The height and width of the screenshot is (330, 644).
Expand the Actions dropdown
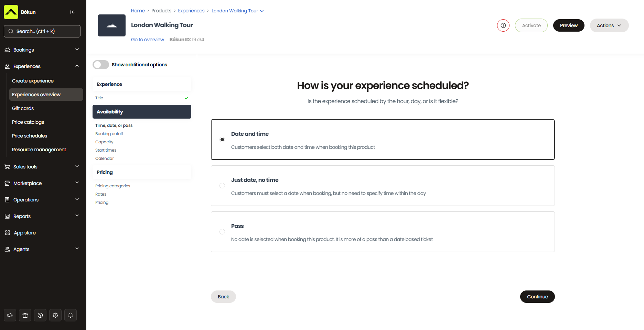point(609,25)
